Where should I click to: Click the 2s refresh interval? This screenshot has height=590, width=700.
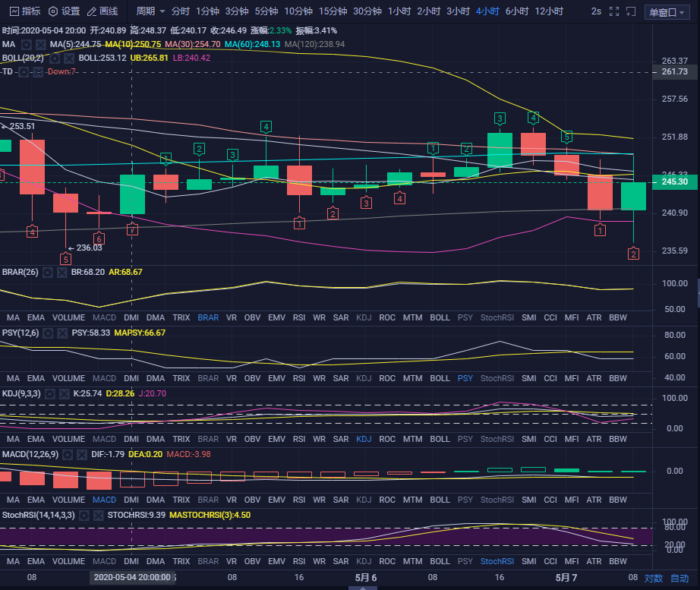coord(596,11)
